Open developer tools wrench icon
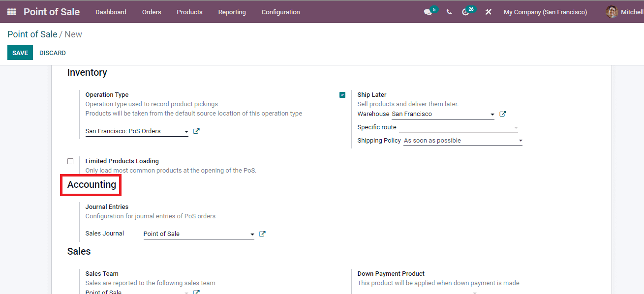This screenshot has width=644, height=294. [488, 11]
